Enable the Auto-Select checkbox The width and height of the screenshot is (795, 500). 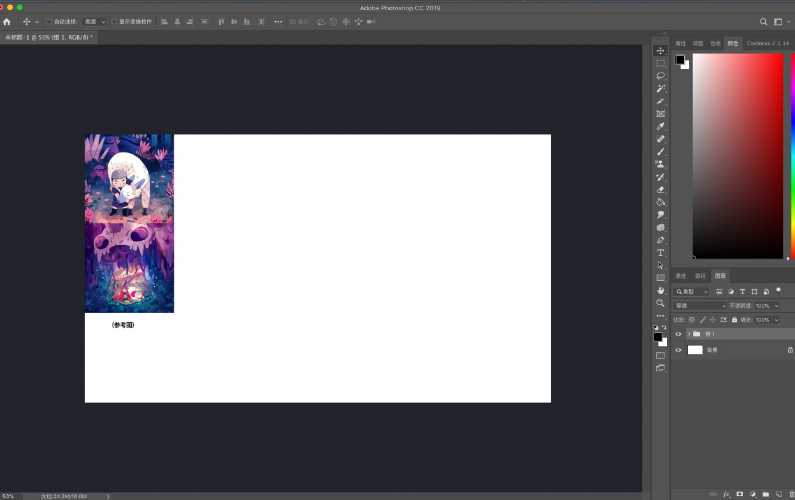tap(49, 22)
